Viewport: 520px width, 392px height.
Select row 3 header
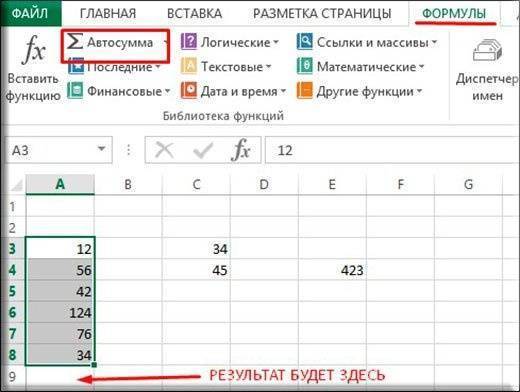[13, 249]
